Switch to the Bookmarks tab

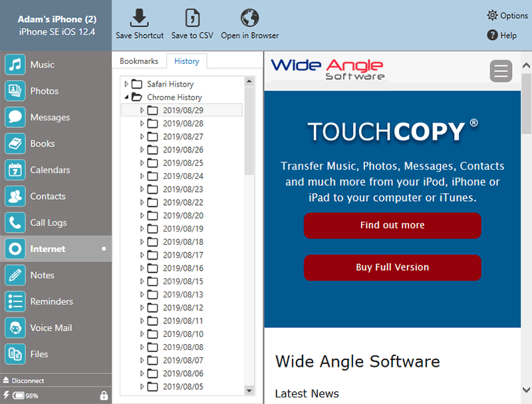tap(139, 61)
